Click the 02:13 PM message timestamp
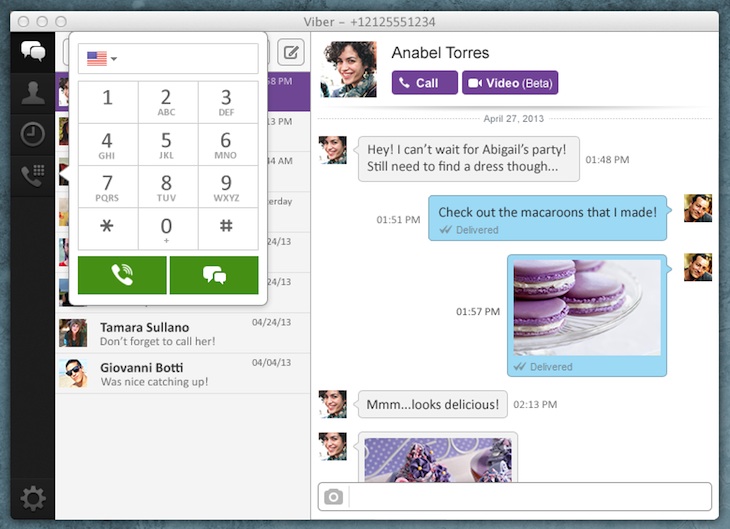 (x=535, y=404)
